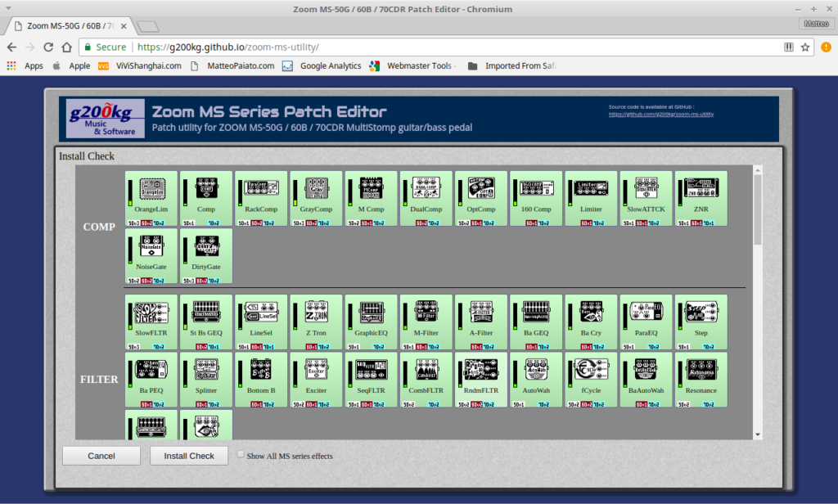Select the DualComp effect
The image size is (838, 504).
[426, 198]
